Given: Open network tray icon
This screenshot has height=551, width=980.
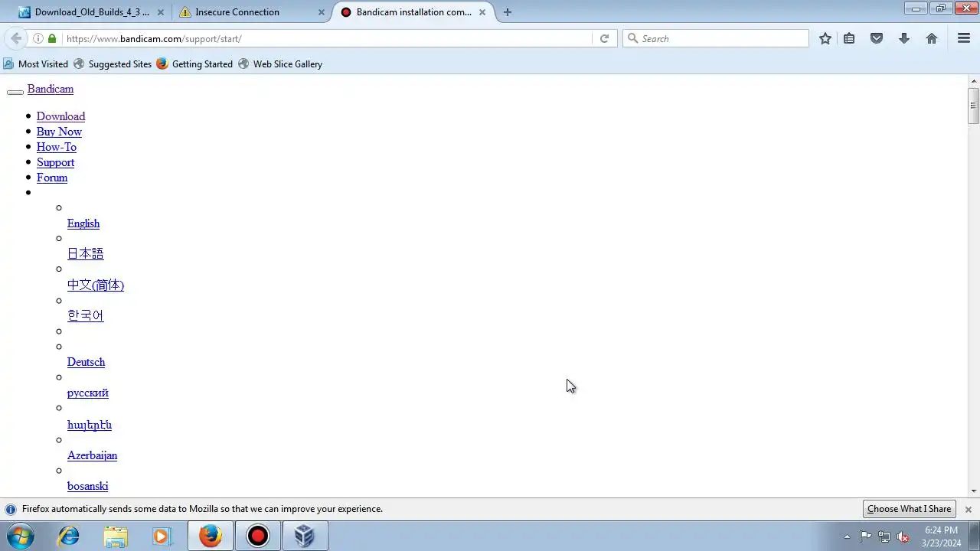Looking at the screenshot, I should (884, 536).
